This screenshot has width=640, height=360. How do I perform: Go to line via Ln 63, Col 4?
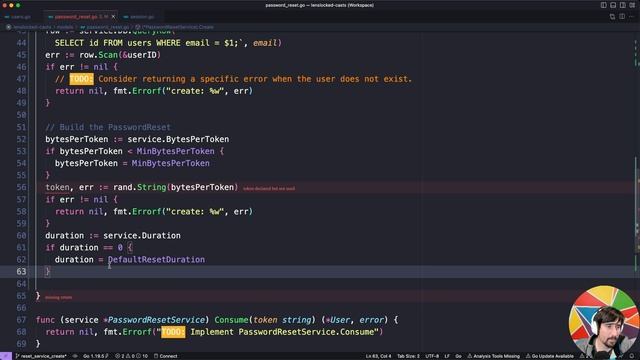[x=378, y=356]
